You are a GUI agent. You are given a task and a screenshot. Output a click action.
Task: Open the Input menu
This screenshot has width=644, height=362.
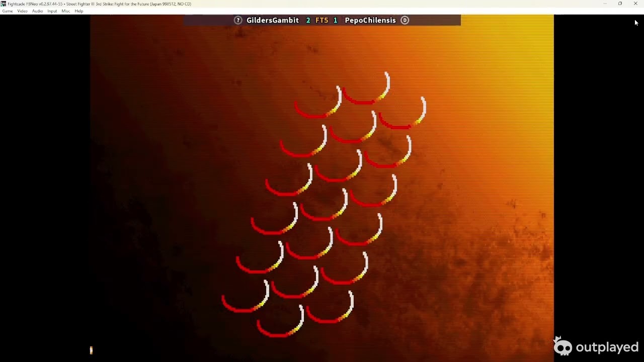pyautogui.click(x=52, y=11)
